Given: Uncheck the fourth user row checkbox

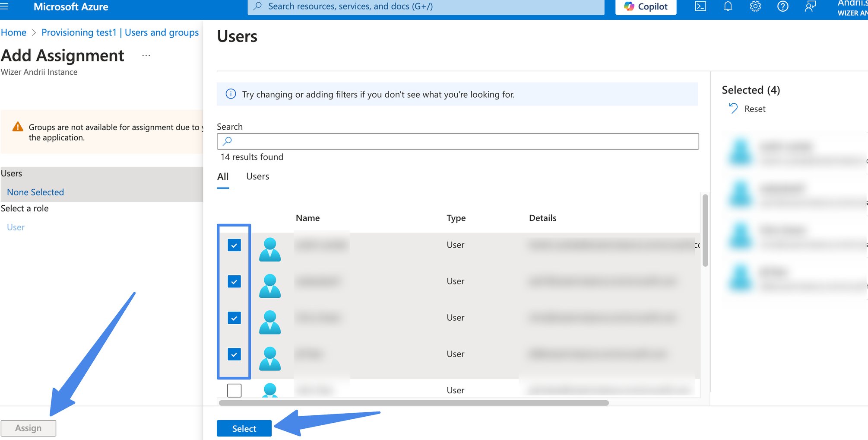Looking at the screenshot, I should pyautogui.click(x=234, y=354).
